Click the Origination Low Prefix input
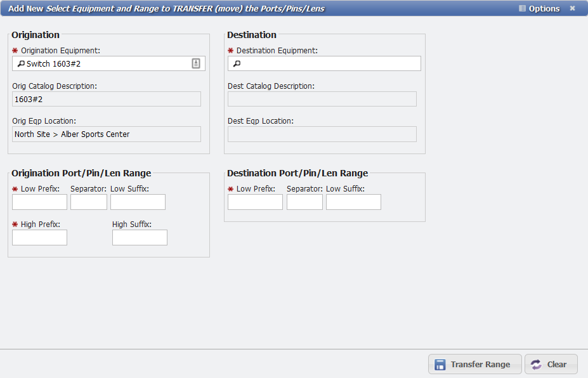This screenshot has height=378, width=588. tap(39, 202)
